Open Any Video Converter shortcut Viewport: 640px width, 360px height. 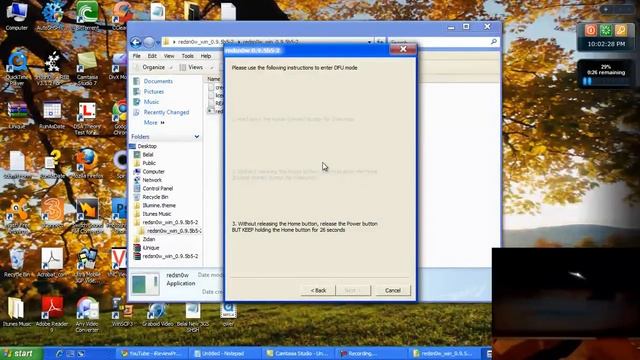click(x=87, y=314)
